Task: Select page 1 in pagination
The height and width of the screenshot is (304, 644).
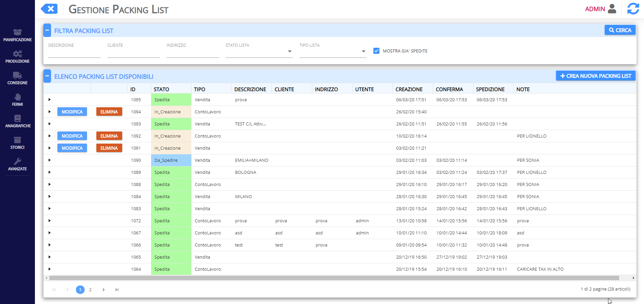Action: (x=80, y=290)
